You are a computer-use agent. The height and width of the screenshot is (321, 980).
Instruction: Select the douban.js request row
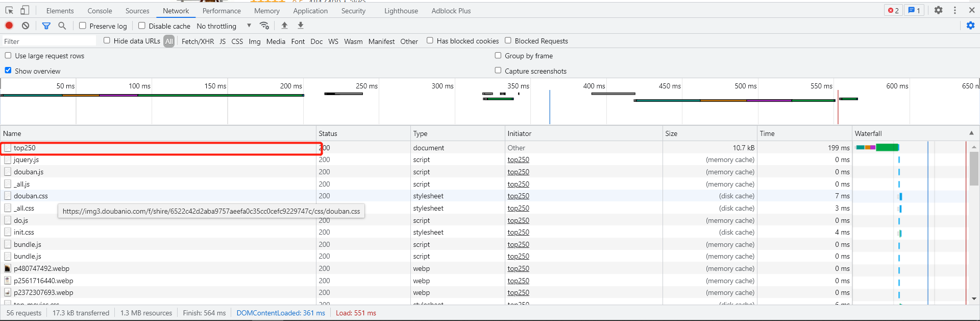29,172
